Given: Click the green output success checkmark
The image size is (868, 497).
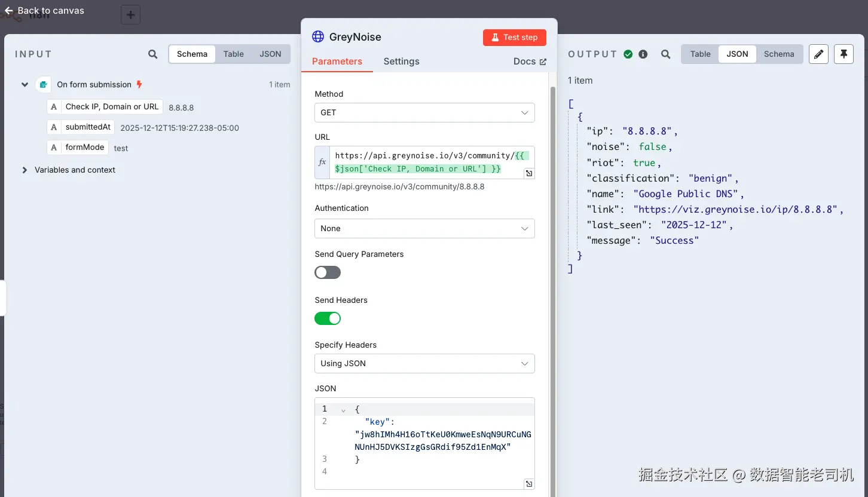Looking at the screenshot, I should tap(628, 54).
